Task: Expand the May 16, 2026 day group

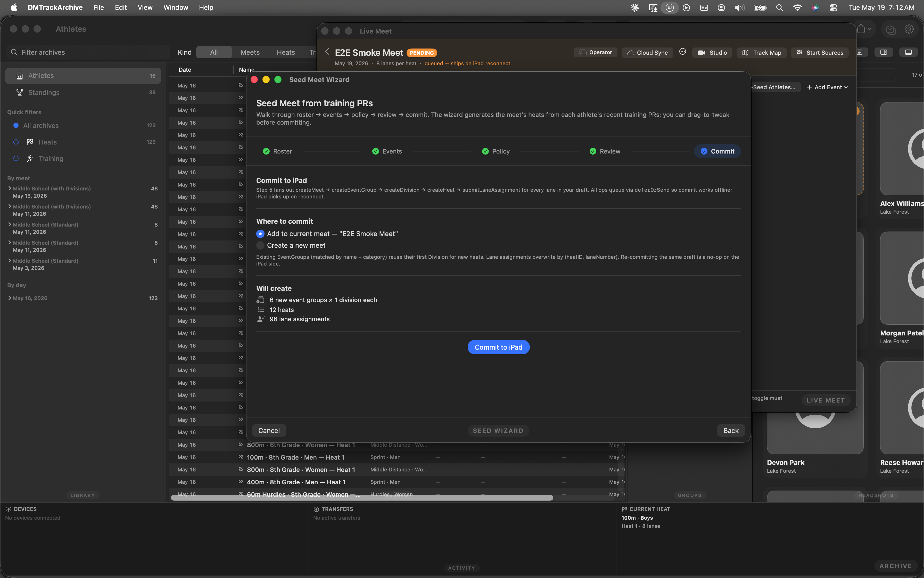Action: [10, 298]
